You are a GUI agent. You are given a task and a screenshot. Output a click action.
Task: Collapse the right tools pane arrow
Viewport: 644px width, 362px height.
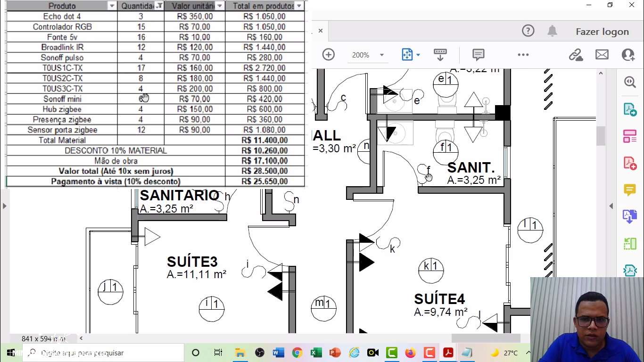coord(611,206)
